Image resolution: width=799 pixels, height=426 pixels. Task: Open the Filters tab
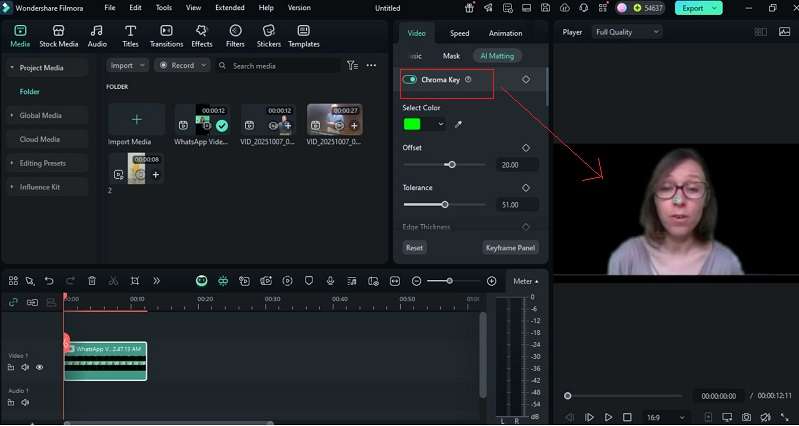[x=235, y=36]
